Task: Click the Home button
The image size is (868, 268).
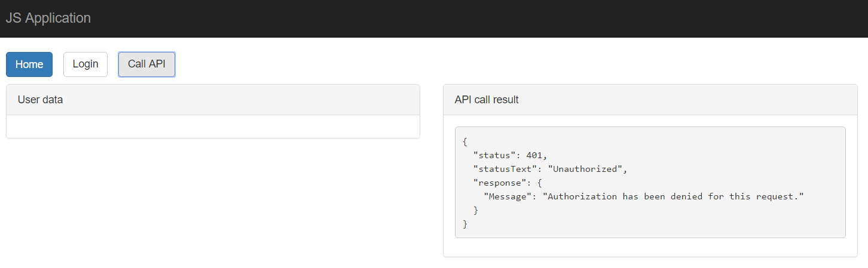Action: tap(29, 64)
